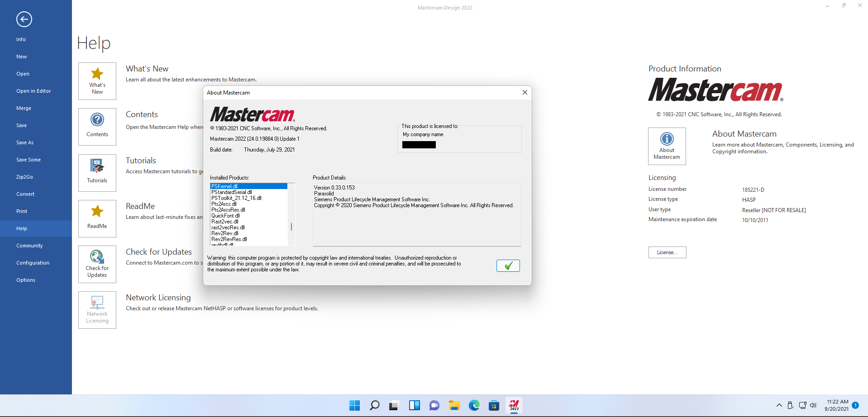The height and width of the screenshot is (417, 868).
Task: Click the License... button
Action: coord(668,252)
